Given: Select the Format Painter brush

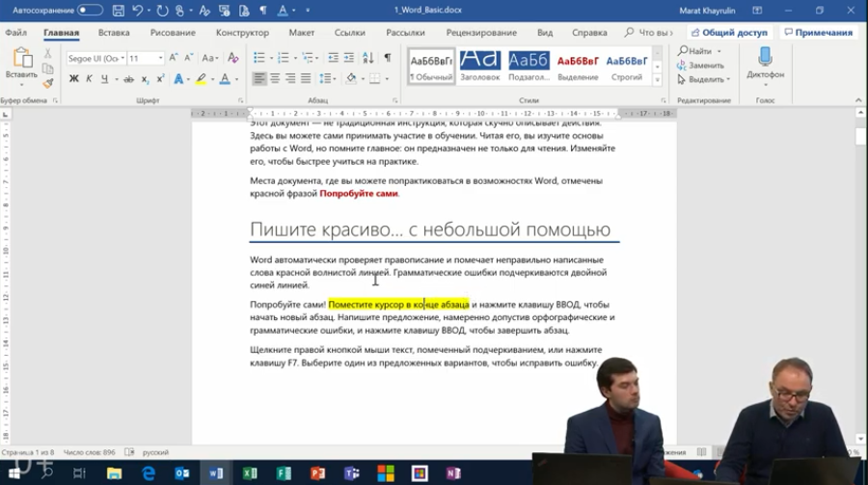Looking at the screenshot, I should [x=48, y=83].
